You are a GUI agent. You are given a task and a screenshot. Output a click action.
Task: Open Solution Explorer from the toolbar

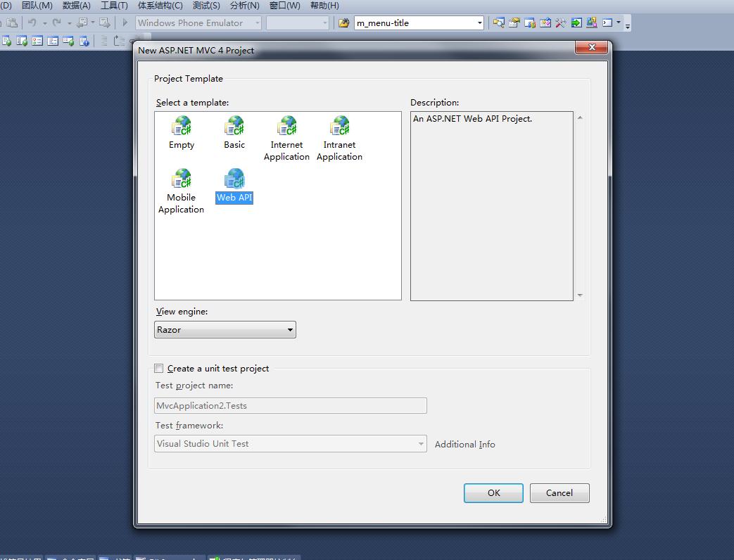[x=498, y=23]
